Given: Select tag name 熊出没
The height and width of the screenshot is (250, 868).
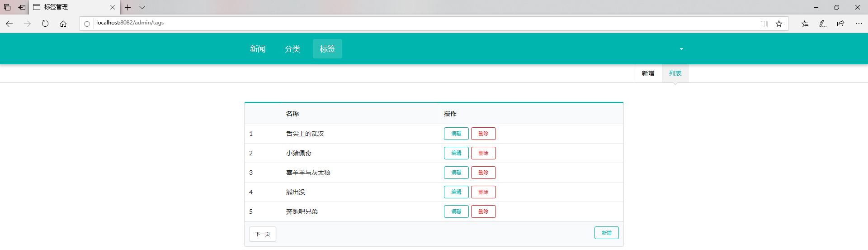Looking at the screenshot, I should click(x=296, y=192).
